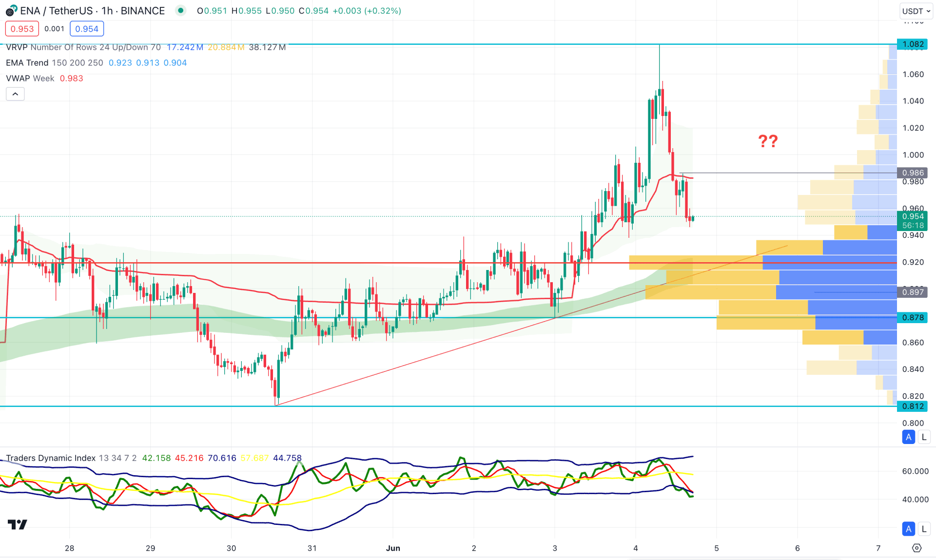Click the spread value 0.001
The image size is (936, 560).
click(54, 29)
